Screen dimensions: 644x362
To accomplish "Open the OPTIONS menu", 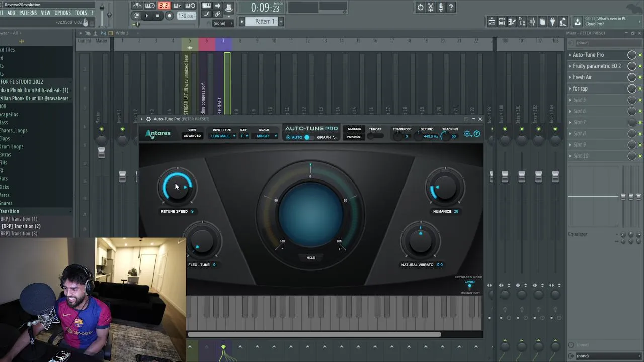I will tap(62, 13).
